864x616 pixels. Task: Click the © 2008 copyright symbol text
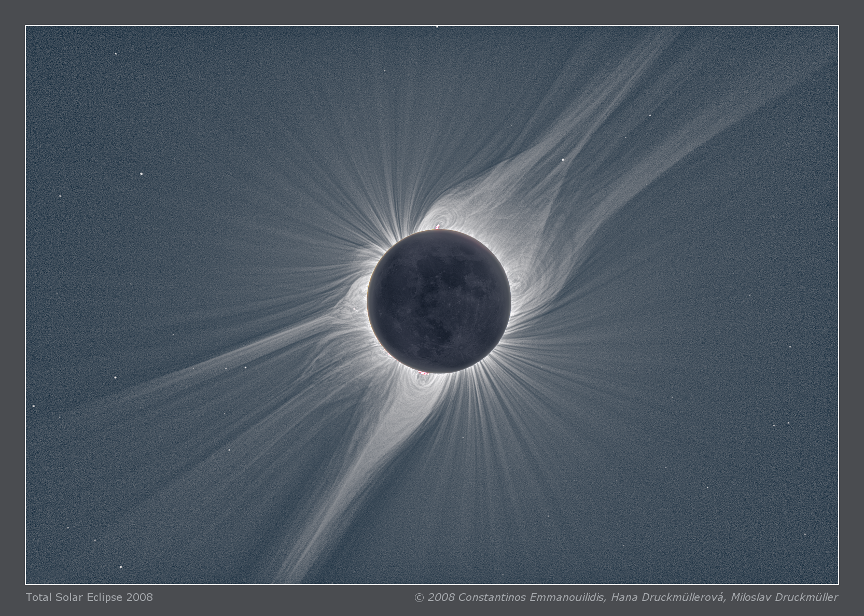tap(435, 597)
